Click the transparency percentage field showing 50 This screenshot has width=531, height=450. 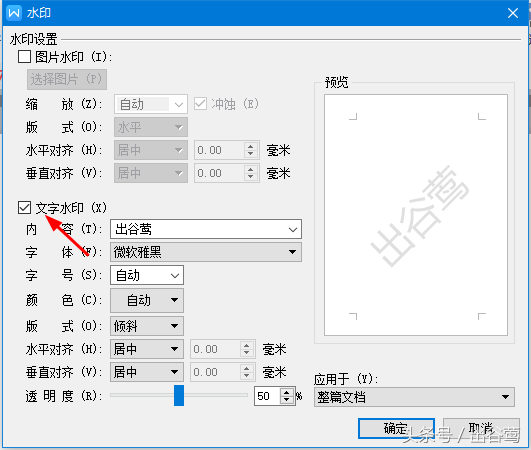268,396
